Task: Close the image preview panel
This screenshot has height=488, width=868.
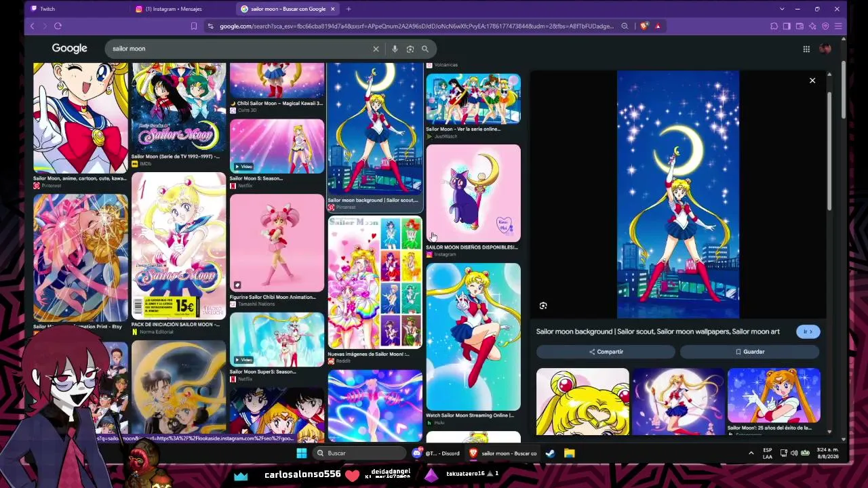Action: (812, 81)
